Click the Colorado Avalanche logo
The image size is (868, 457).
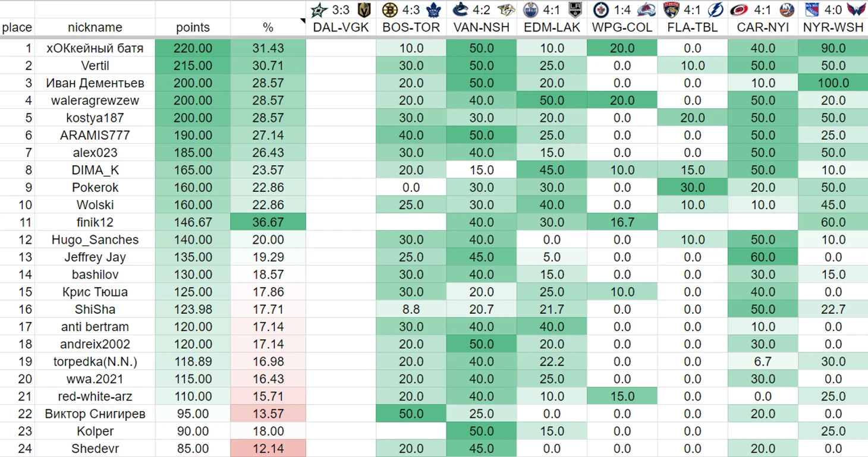645,10
